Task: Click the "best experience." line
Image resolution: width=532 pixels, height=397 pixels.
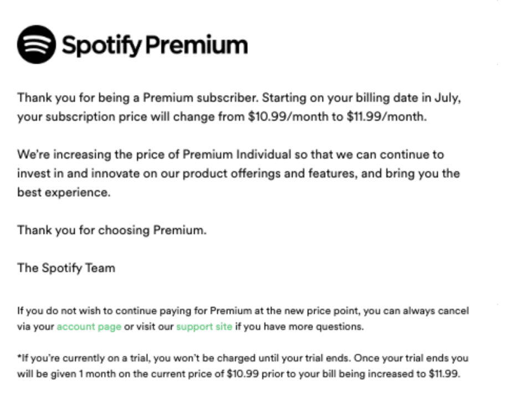Action: tap(64, 193)
